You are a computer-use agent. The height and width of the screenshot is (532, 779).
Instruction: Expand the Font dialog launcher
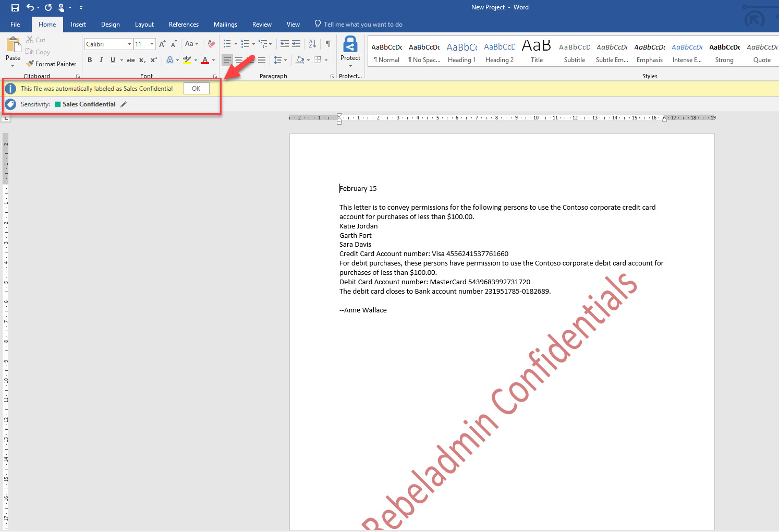pyautogui.click(x=215, y=76)
